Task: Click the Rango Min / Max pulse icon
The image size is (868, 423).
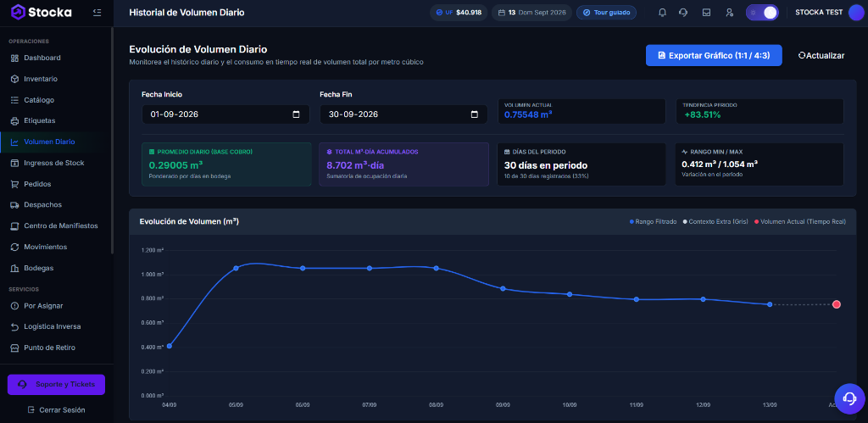Action: pyautogui.click(x=685, y=151)
